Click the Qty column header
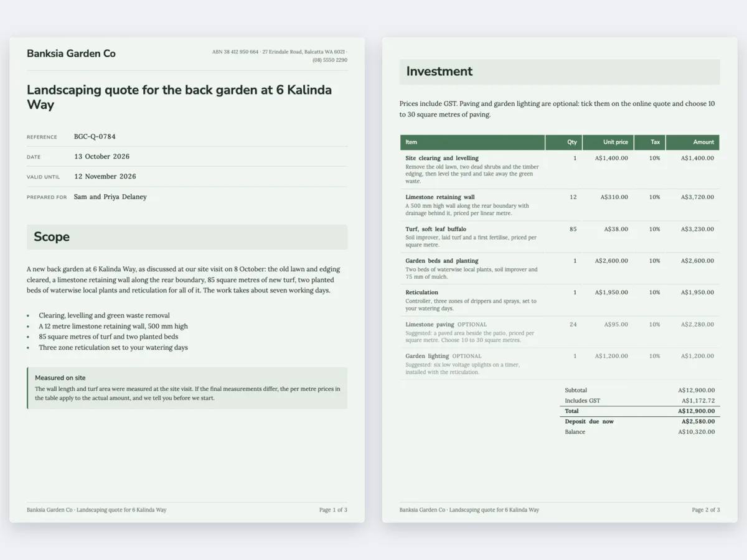 [x=564, y=142]
